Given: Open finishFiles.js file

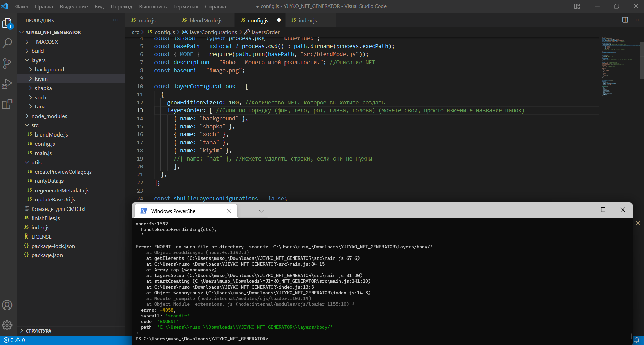Looking at the screenshot, I should pyautogui.click(x=71, y=218).
